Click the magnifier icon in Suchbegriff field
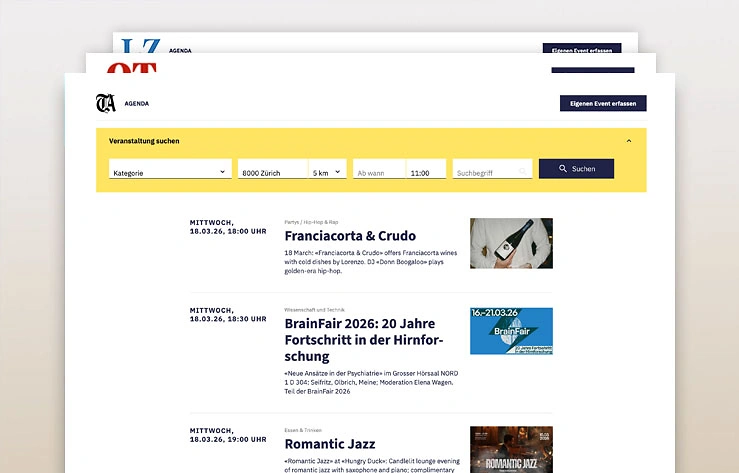Image resolution: width=739 pixels, height=473 pixels. coord(522,172)
